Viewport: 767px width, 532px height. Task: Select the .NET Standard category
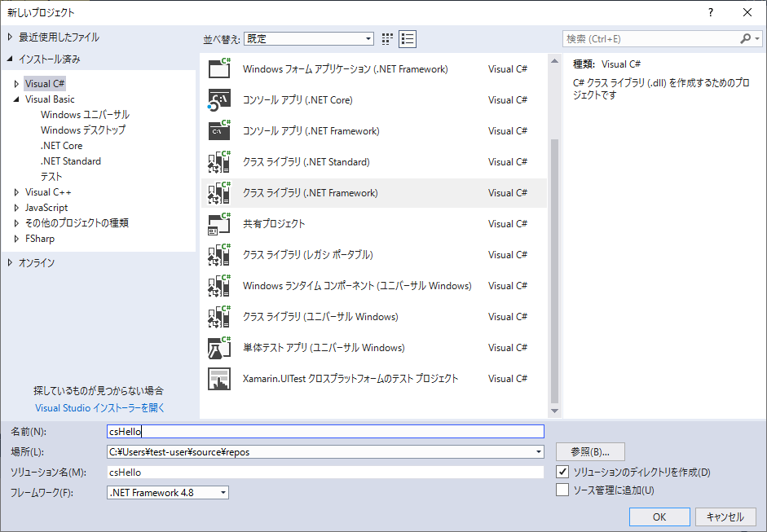[71, 160]
